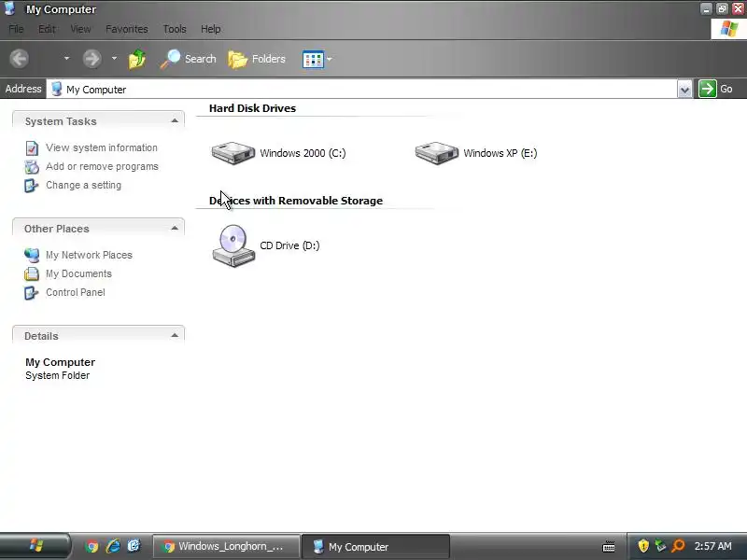This screenshot has height=560, width=747.
Task: Click the Start button
Action: (35, 546)
